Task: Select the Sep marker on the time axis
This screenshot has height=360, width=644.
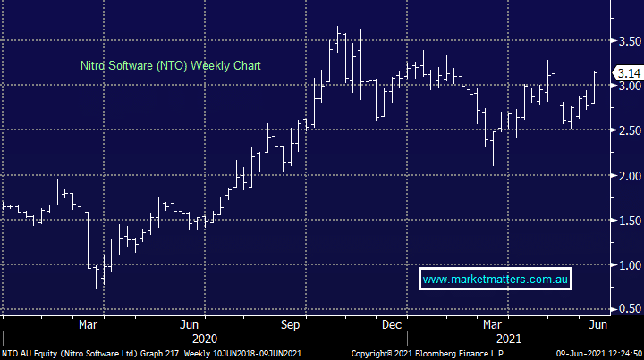Action: [289, 326]
